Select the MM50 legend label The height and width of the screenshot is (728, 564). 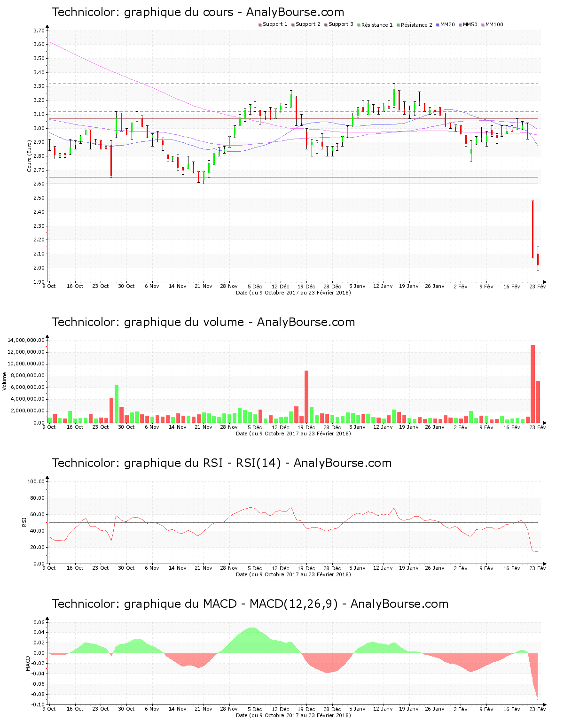point(470,24)
